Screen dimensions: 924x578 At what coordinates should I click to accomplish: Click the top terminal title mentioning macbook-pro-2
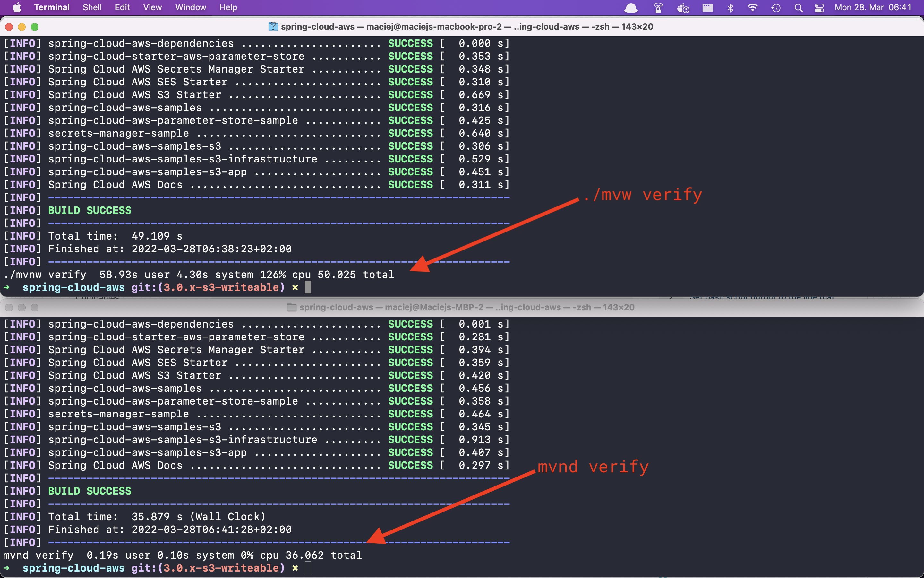pyautogui.click(x=467, y=27)
